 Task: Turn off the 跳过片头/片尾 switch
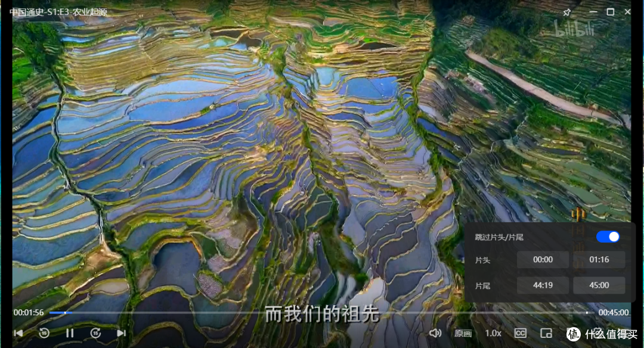(608, 237)
